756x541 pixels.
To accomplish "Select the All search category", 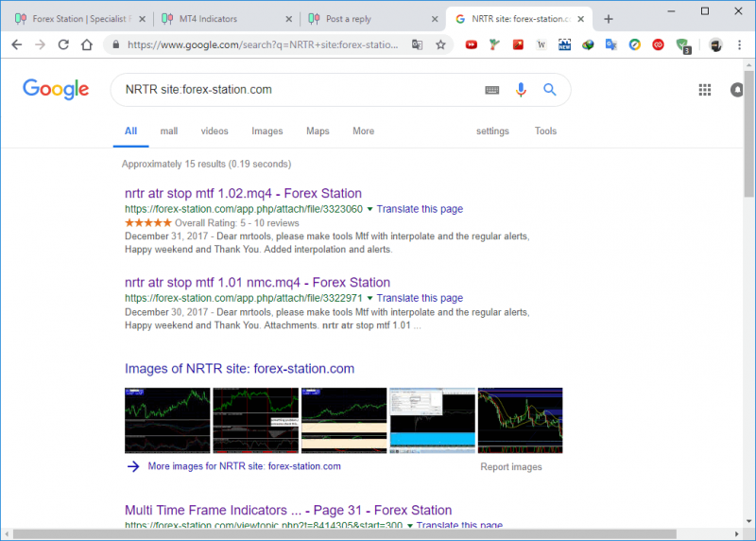I will click(x=130, y=131).
